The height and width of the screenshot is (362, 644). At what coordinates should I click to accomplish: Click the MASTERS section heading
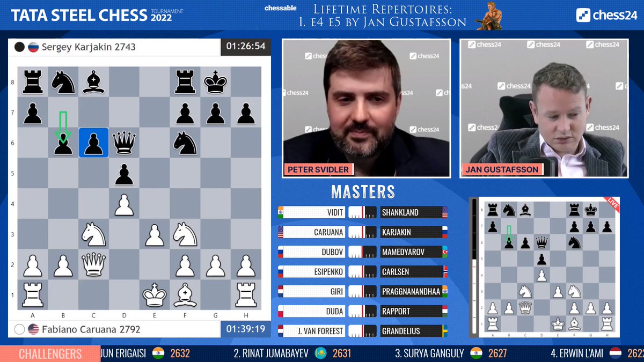(x=363, y=191)
